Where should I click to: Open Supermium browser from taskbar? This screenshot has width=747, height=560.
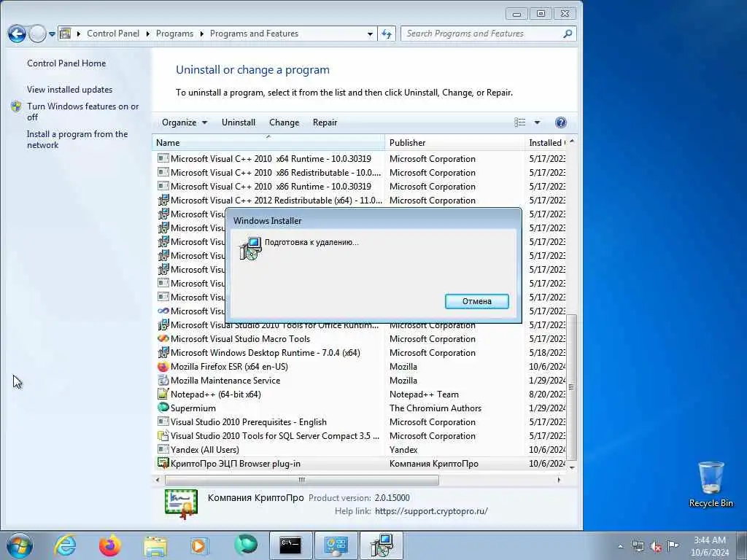point(245,545)
